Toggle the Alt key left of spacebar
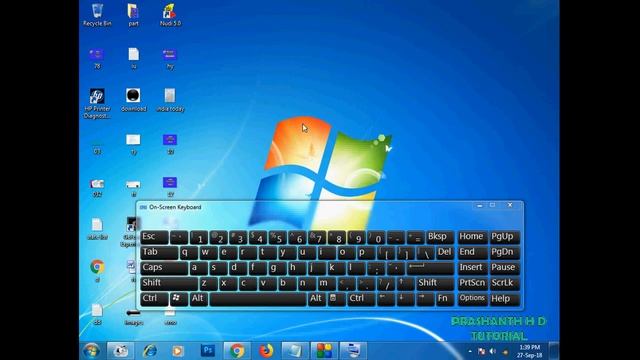The image size is (640, 360). point(198,299)
